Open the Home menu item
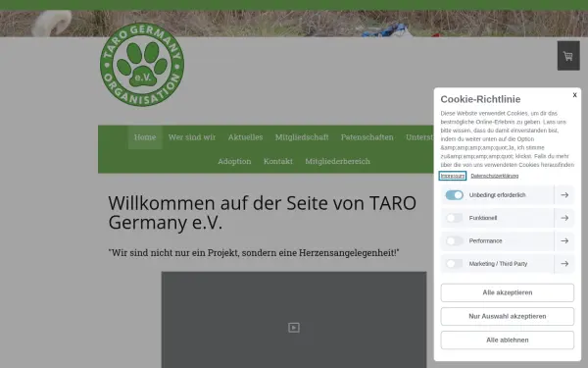The image size is (588, 368). (145, 137)
